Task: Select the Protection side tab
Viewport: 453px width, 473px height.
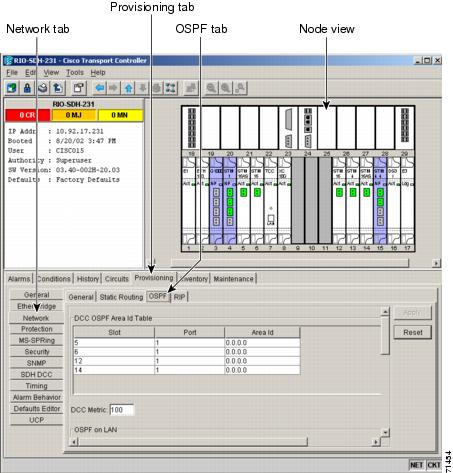Action: pyautogui.click(x=37, y=329)
